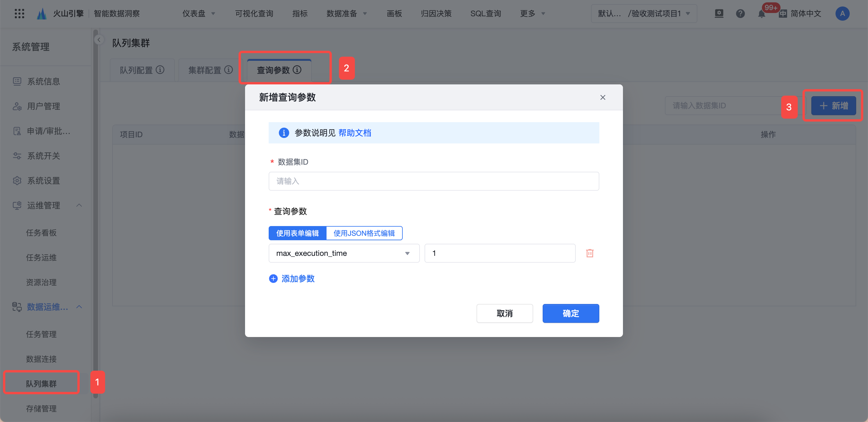Focus the 数据集ID input field in the dialog
The image size is (868, 422).
[434, 181]
